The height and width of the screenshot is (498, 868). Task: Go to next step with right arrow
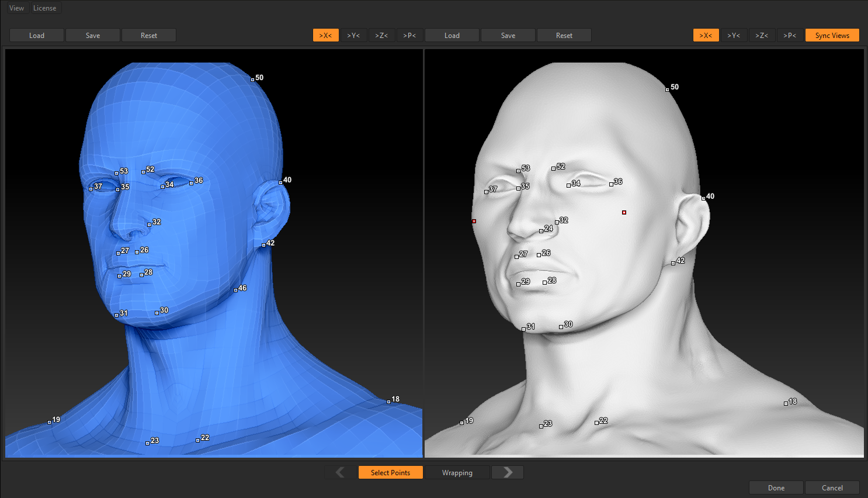pos(508,472)
